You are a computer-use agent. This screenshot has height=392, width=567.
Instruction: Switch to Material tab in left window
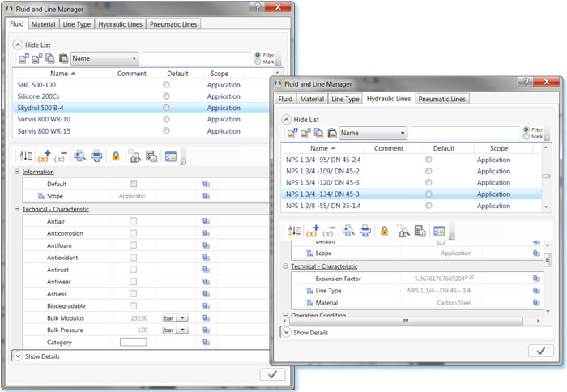43,24
